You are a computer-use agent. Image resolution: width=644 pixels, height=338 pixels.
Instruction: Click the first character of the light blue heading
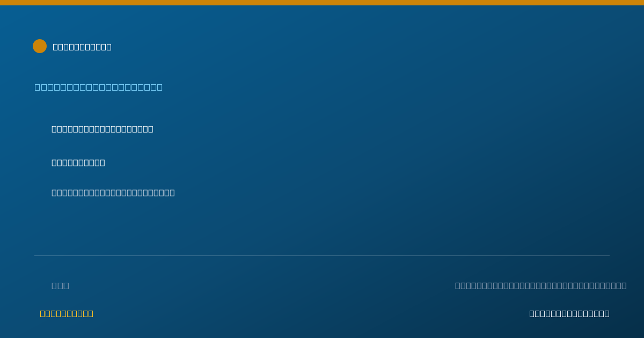click(38, 87)
